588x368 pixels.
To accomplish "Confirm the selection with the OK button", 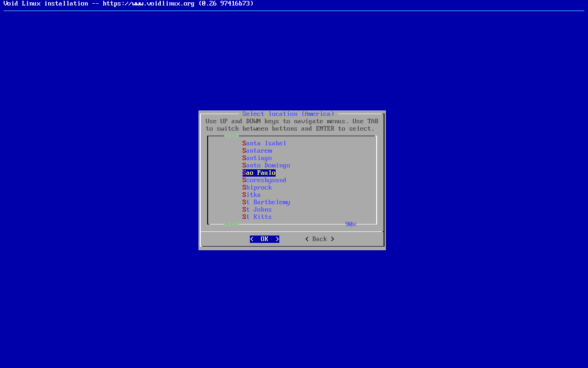I will click(264, 239).
